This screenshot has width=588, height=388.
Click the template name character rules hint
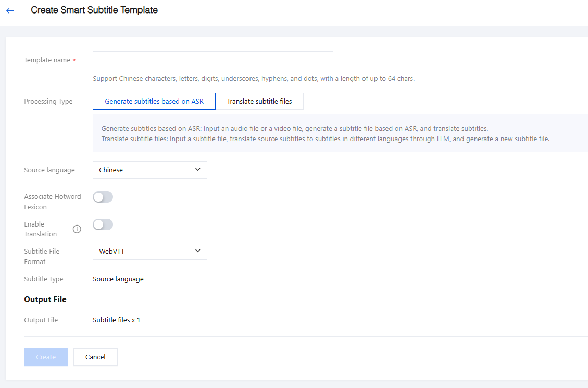coord(253,79)
